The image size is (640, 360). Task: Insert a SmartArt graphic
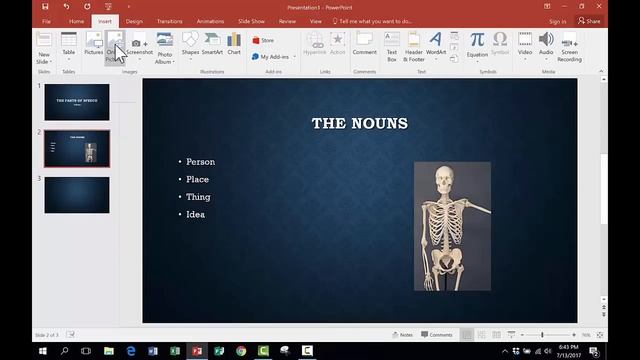212,43
